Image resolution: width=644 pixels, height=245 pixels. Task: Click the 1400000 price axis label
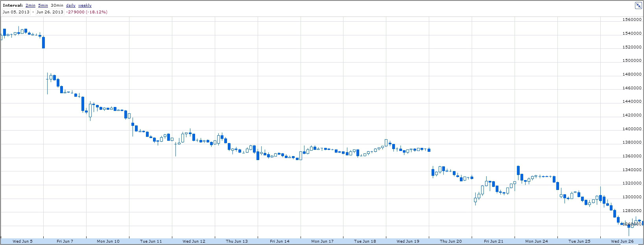[x=633, y=129]
